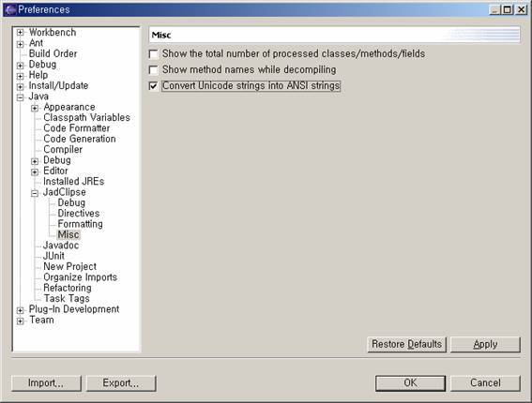Click the Apply button
Screen dimensions: 532x403
[x=485, y=344]
